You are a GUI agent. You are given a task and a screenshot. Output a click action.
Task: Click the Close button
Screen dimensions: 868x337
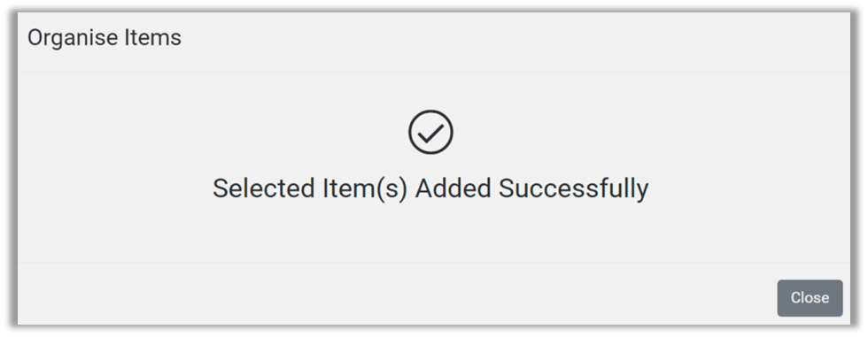810,298
